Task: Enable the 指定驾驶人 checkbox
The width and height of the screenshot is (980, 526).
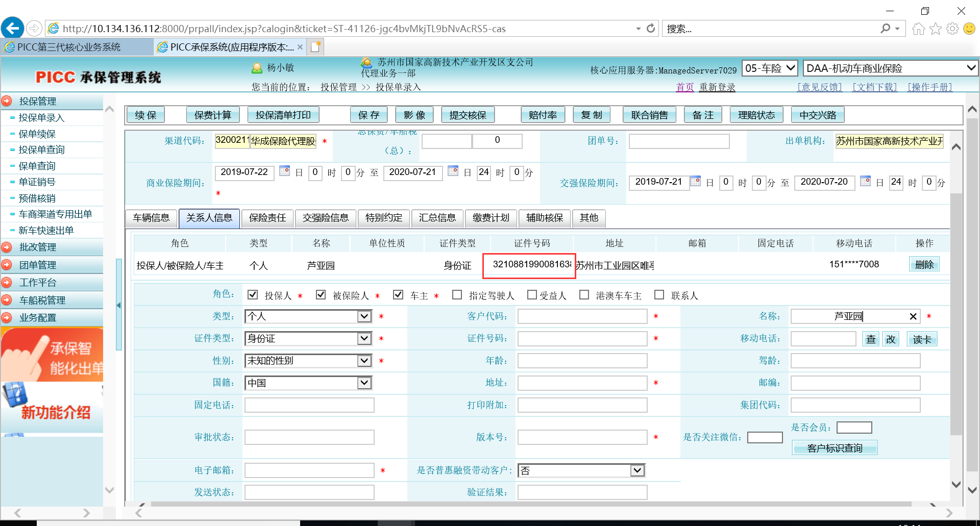Action: coord(457,295)
